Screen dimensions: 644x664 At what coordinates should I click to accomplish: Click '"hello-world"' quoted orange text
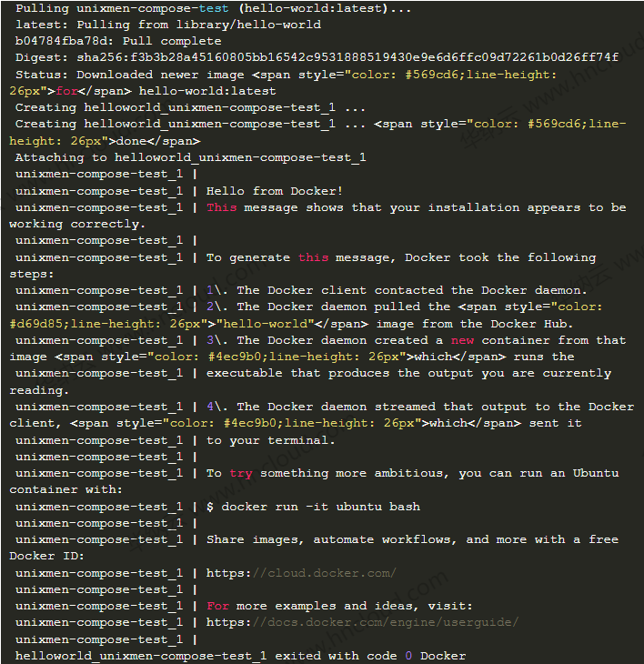click(265, 325)
